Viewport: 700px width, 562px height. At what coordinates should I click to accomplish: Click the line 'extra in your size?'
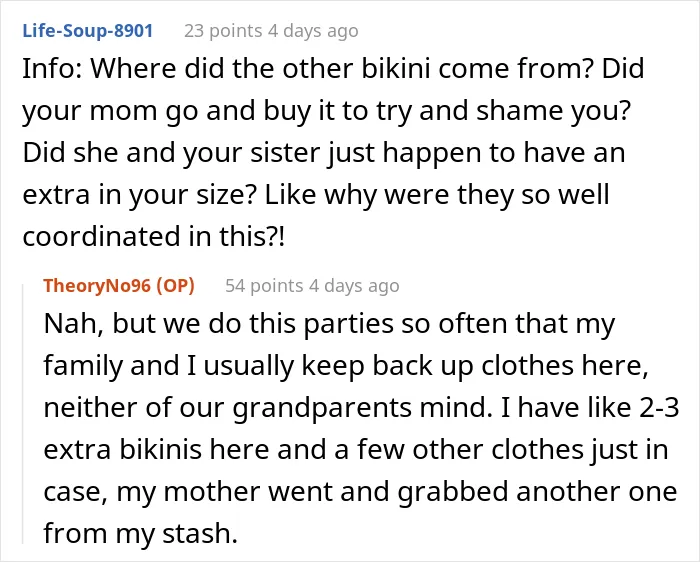click(316, 195)
